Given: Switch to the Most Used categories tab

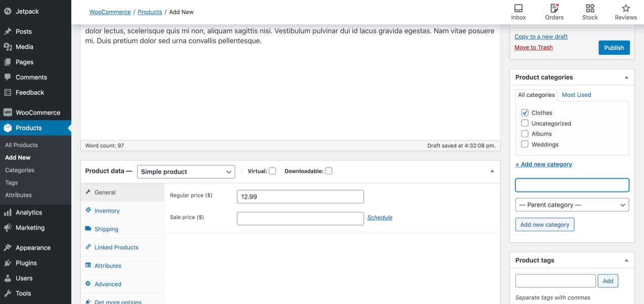Looking at the screenshot, I should (576, 95).
